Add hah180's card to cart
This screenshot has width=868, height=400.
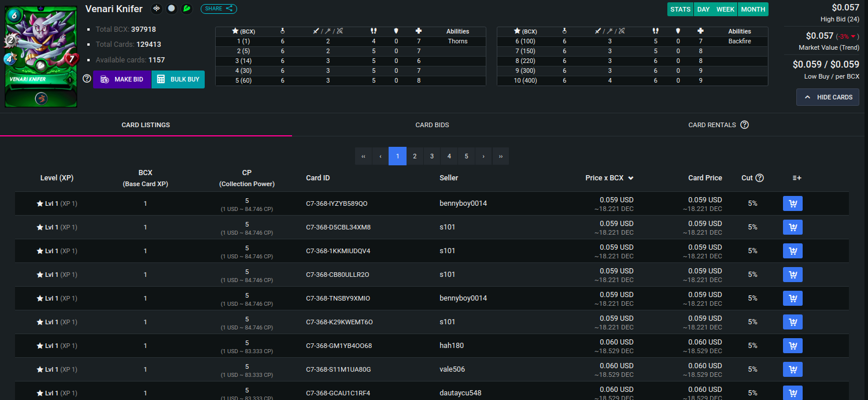792,346
